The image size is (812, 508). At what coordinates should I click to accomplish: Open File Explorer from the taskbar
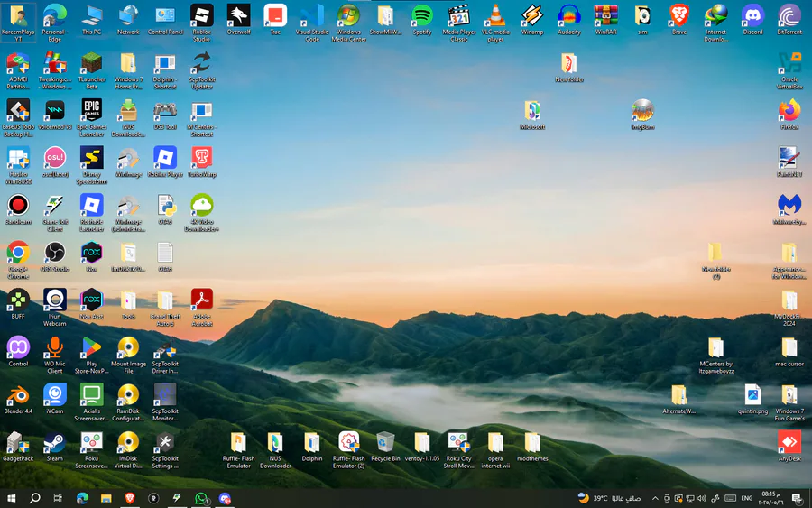point(106,498)
